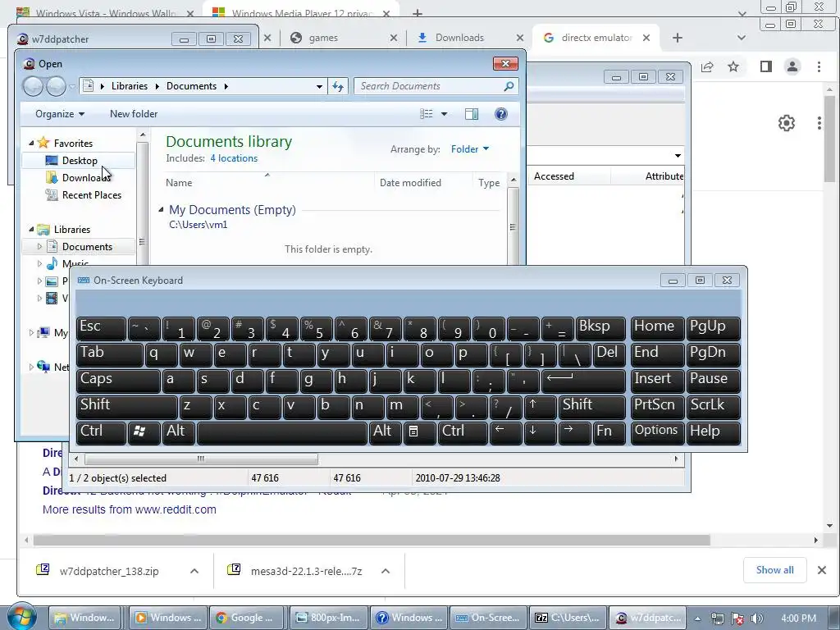Switch to the games browser tab
The height and width of the screenshot is (630, 840).
pos(343,38)
